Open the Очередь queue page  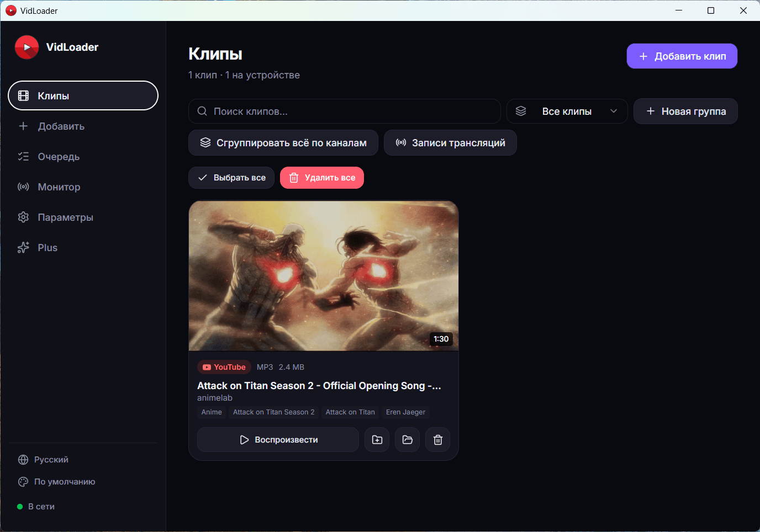83,157
